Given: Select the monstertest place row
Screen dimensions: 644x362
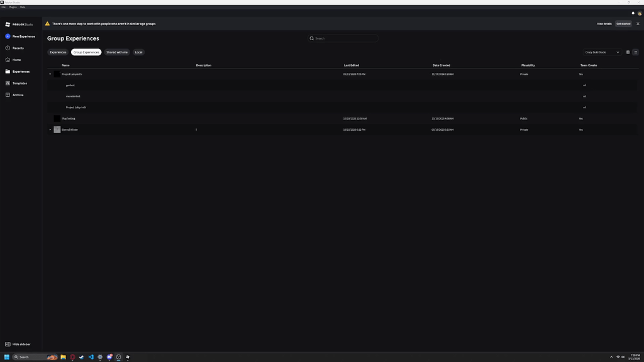Looking at the screenshot, I should click(x=342, y=96).
